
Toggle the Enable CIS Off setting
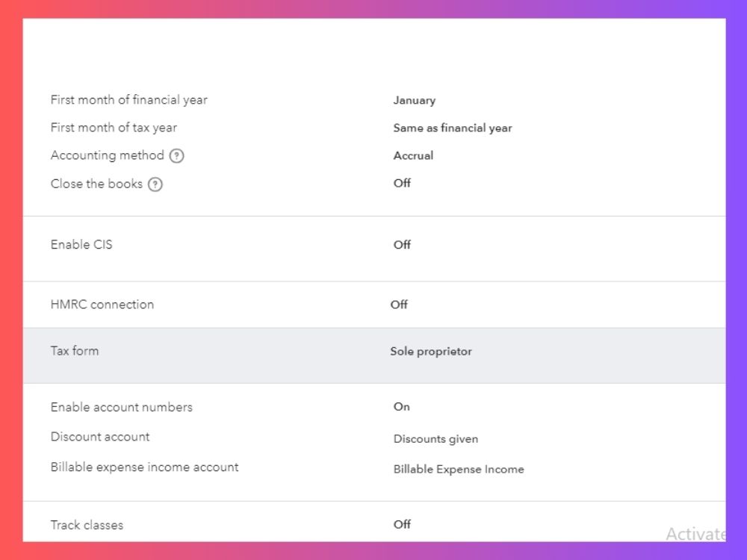[402, 244]
